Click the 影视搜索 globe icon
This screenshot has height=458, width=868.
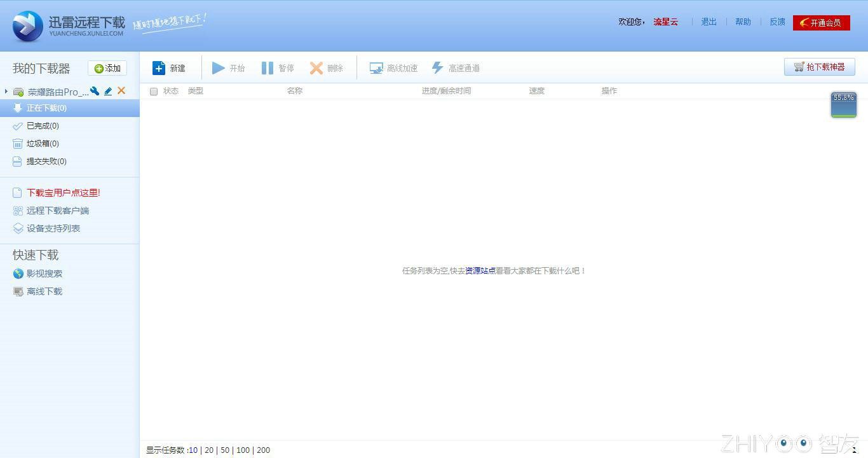coord(18,274)
